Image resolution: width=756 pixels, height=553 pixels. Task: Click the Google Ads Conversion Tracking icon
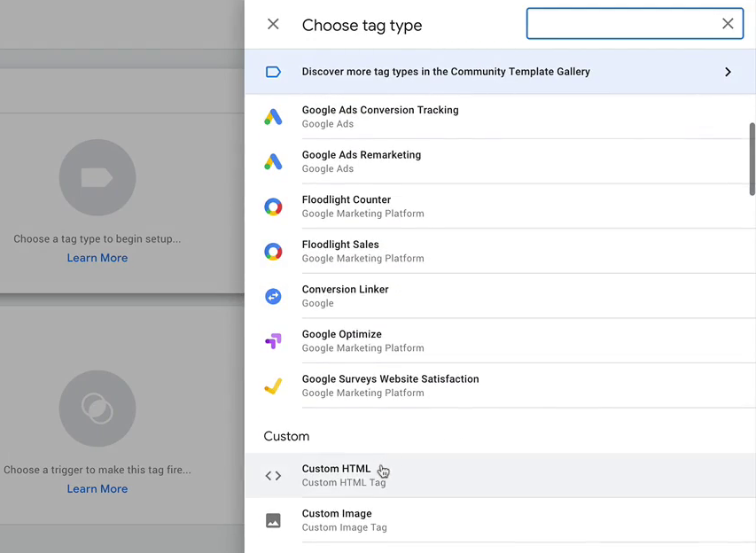coord(273,117)
